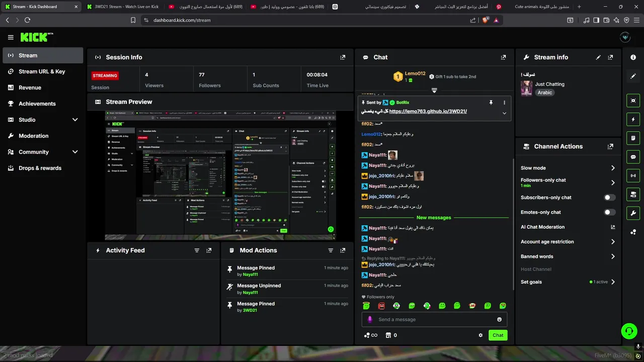Toggle the document panel icon in the rail
Viewport: 644px width, 362px height.
(x=633, y=138)
